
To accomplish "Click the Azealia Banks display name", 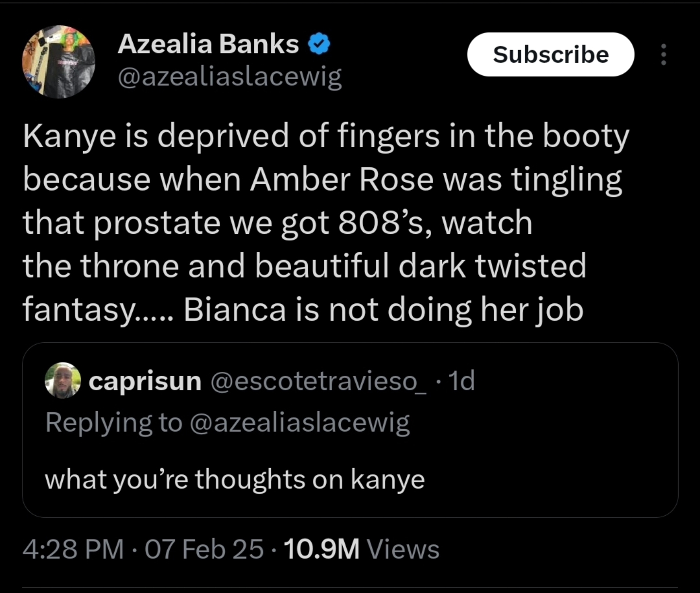I will point(208,44).
